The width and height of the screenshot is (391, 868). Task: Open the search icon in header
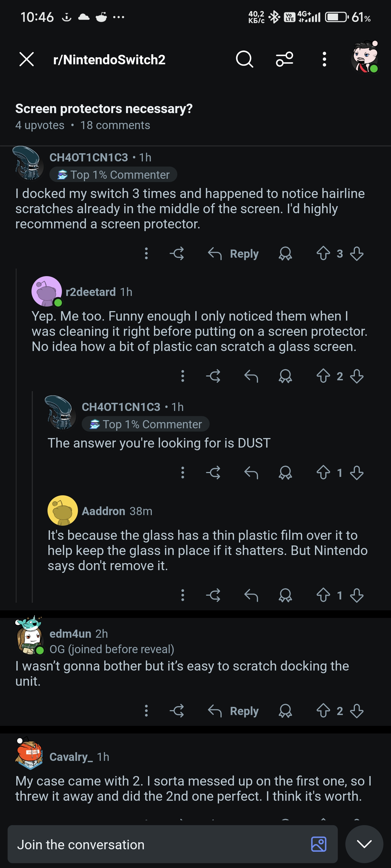244,59
